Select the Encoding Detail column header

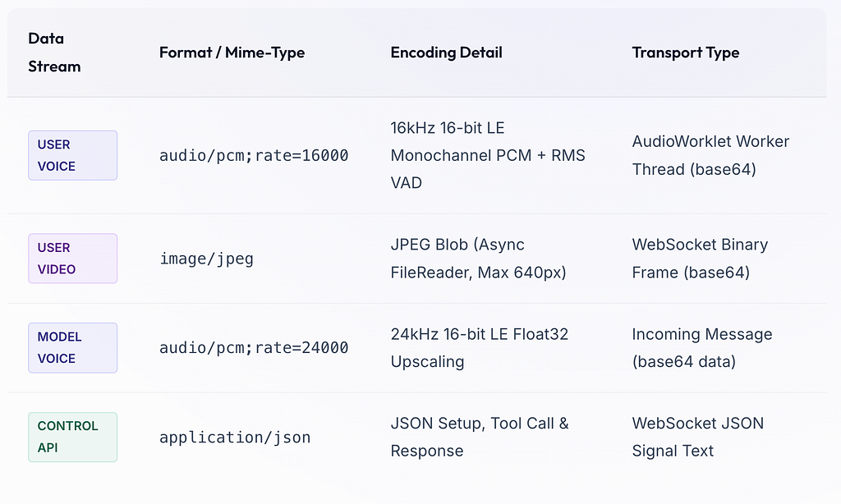click(x=446, y=53)
